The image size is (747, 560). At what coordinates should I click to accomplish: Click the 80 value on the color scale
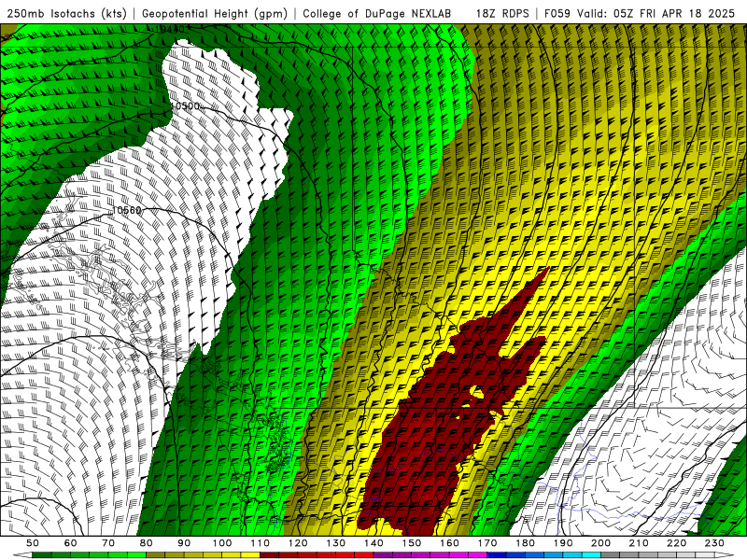[147, 543]
